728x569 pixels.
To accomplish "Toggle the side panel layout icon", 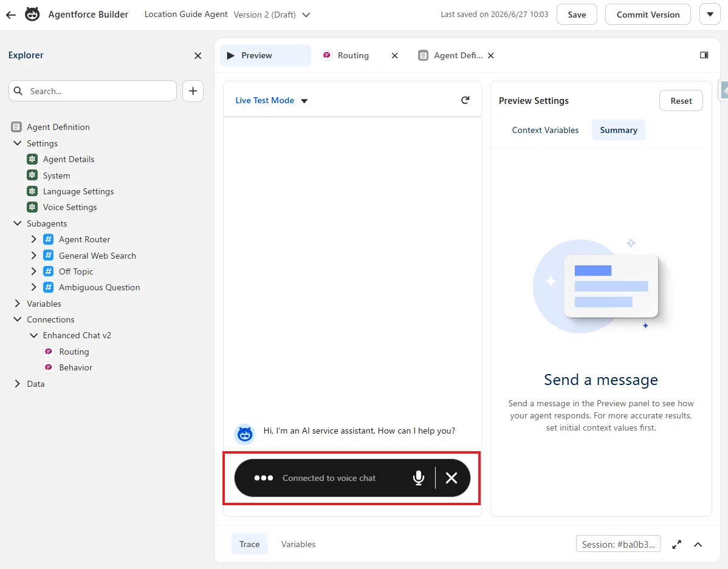I will coord(704,55).
